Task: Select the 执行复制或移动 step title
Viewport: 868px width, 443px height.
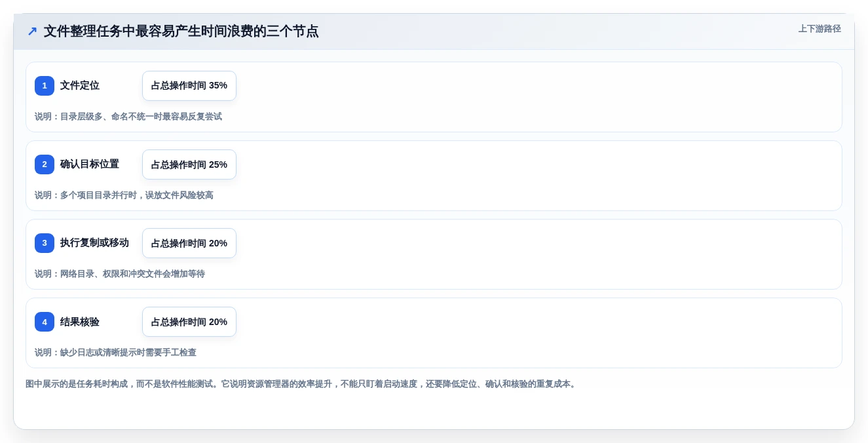Action: 94,243
